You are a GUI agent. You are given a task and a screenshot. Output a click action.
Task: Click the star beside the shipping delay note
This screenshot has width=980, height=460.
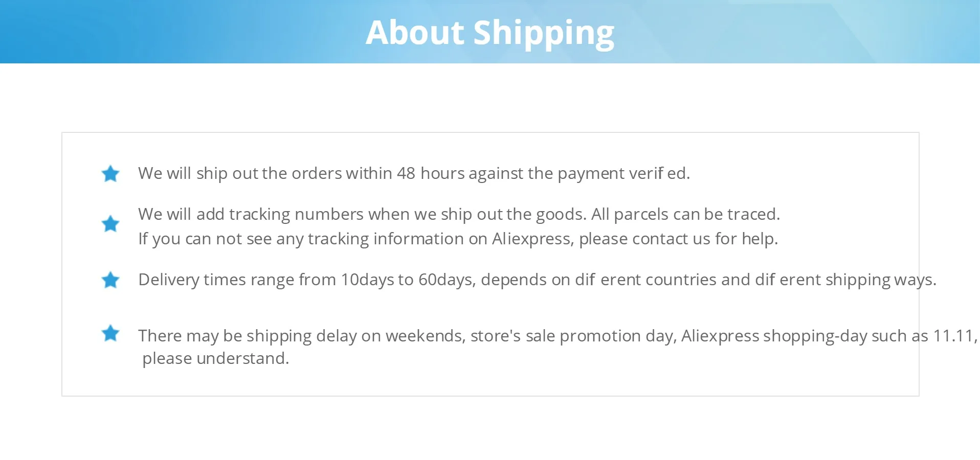click(x=110, y=333)
